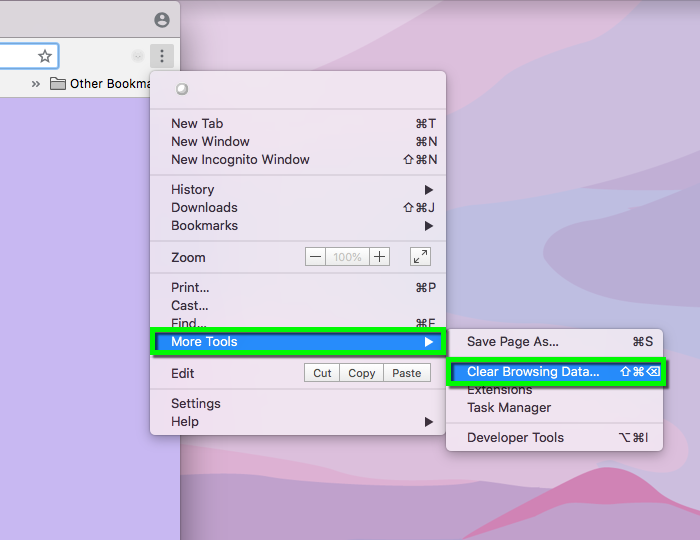Choose Save Page As... in submenu
Screen dimensions: 700x540
point(554,342)
